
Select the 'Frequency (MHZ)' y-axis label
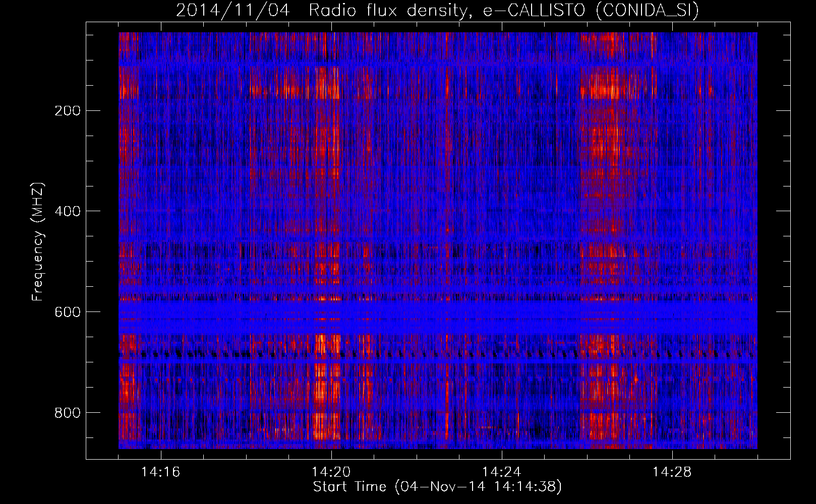pos(38,242)
